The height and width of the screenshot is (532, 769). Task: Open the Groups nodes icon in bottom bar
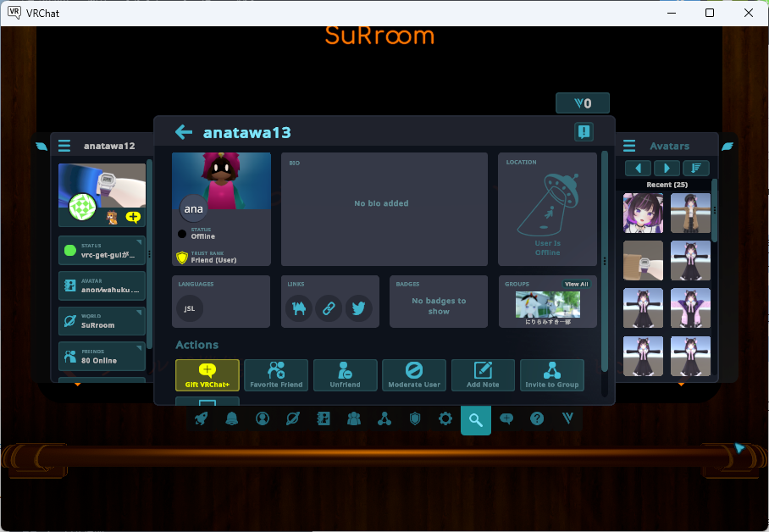384,418
